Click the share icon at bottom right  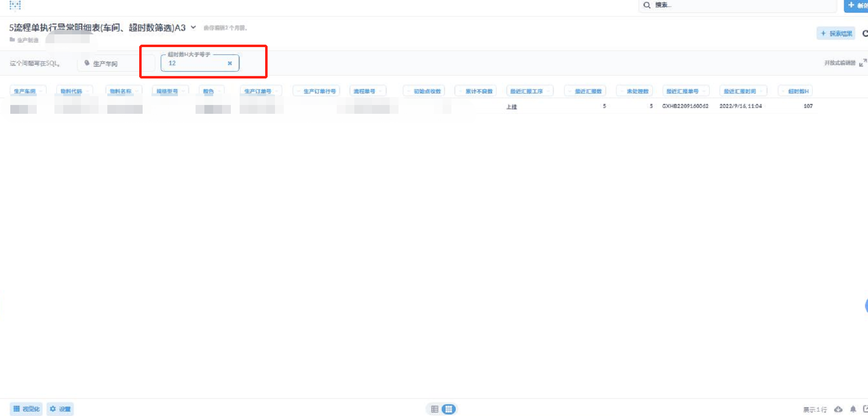pyautogui.click(x=865, y=409)
